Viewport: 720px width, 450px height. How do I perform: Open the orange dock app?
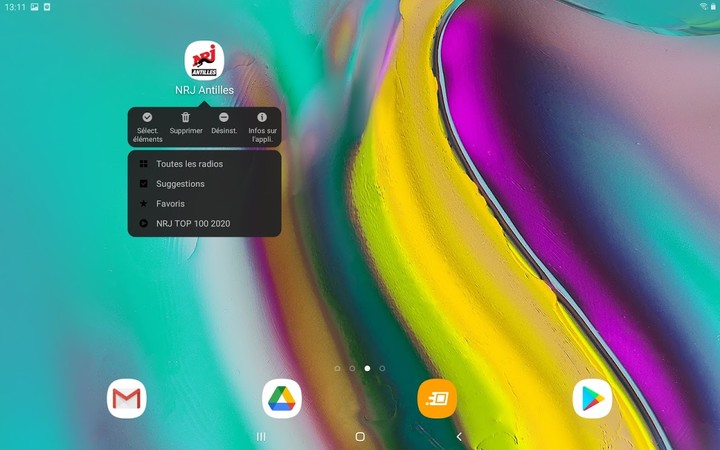click(x=437, y=399)
